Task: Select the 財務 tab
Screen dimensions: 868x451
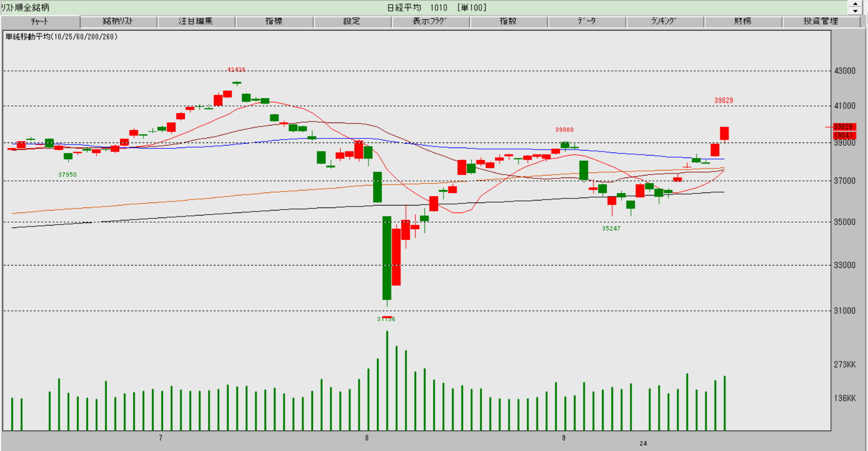Action: click(x=743, y=21)
